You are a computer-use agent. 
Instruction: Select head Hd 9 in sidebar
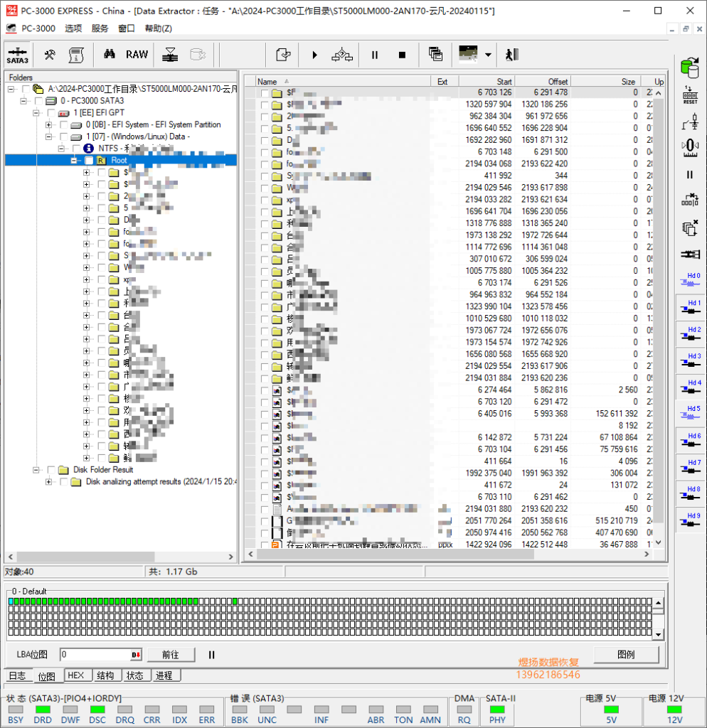[x=690, y=520]
